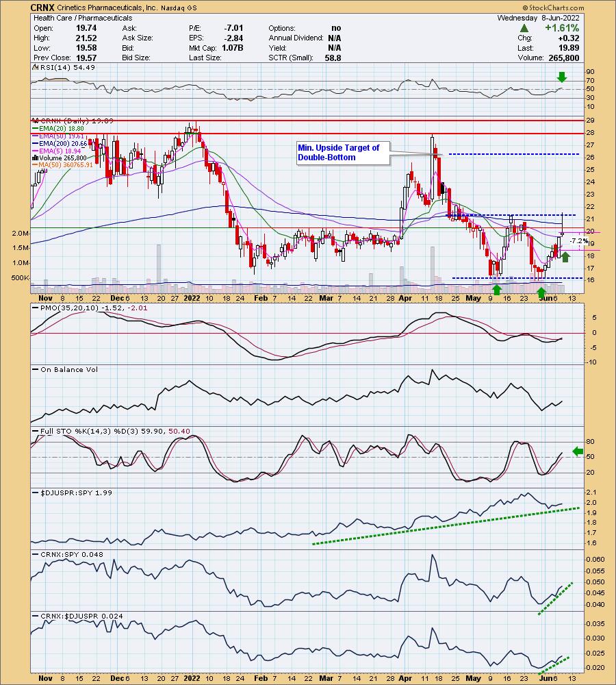Click the '$DJUSPR:SPY 1.99' relative strength label
Screen dimensions: 616x685
[x=77, y=493]
